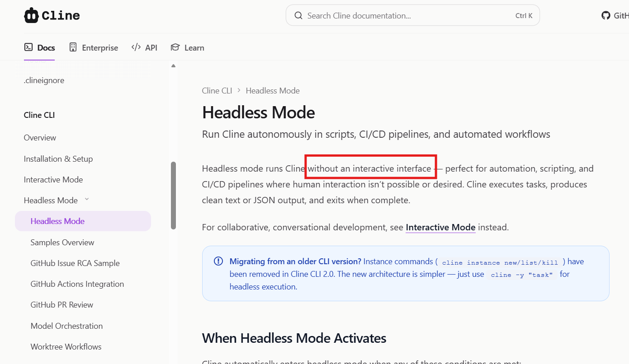Image resolution: width=629 pixels, height=364 pixels.
Task: Open Samples Overview in the sidebar
Action: [x=62, y=243]
